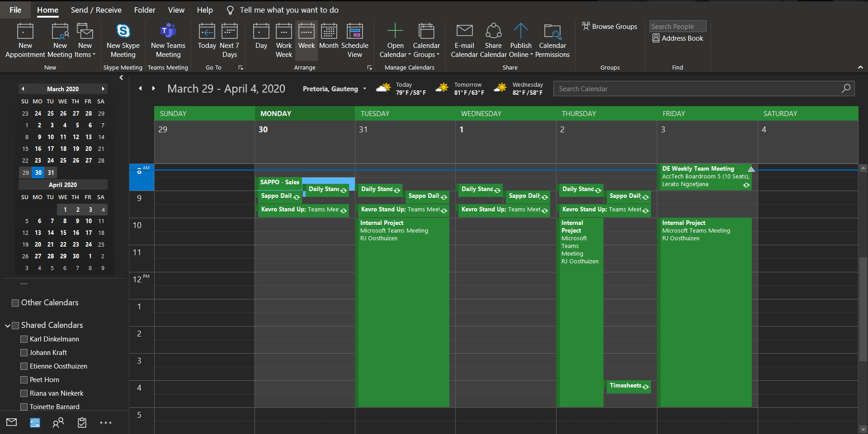Switch to Mail in navigation bar
Image resolution: width=868 pixels, height=434 pixels.
pyautogui.click(x=12, y=423)
